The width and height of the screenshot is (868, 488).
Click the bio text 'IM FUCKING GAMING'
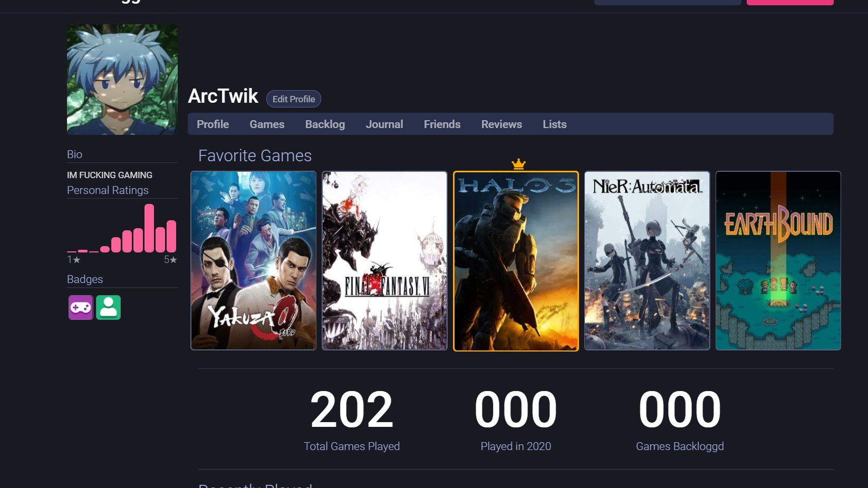(x=110, y=175)
